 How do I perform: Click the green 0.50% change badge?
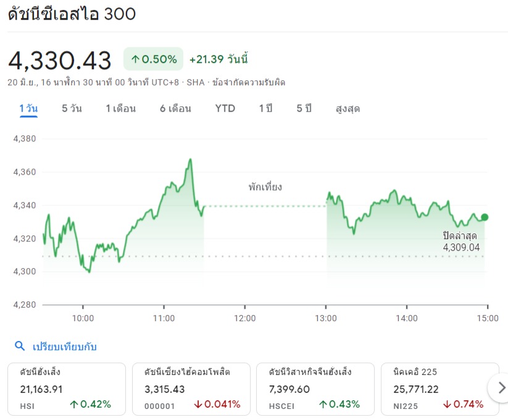pos(154,59)
